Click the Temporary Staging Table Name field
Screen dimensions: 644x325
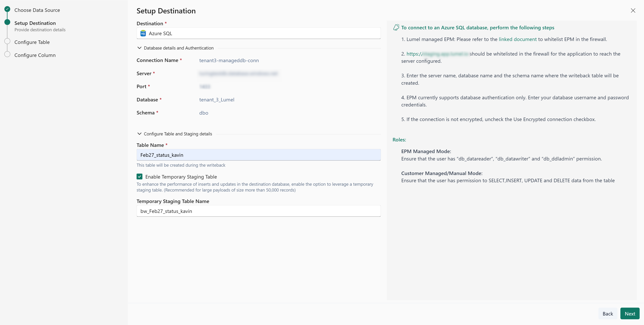click(258, 211)
